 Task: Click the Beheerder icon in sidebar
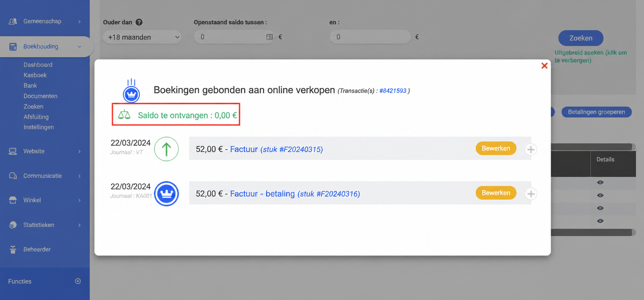[13, 250]
